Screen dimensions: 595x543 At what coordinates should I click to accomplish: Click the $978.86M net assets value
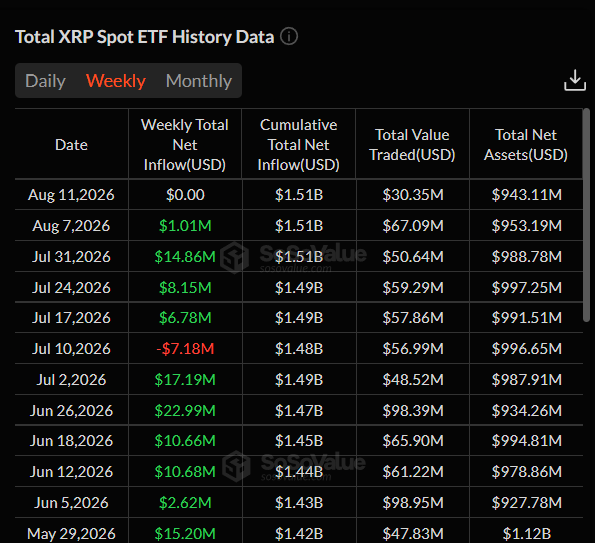pos(527,472)
